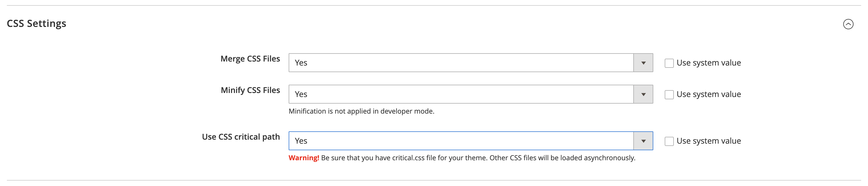Click the Merge CSS Files dropdown arrow
The width and height of the screenshot is (868, 186).
[x=643, y=63]
